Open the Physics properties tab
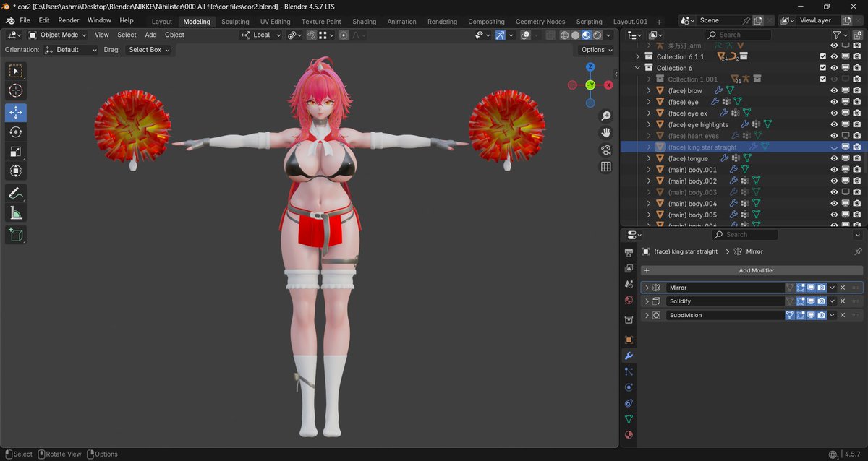 (629, 387)
